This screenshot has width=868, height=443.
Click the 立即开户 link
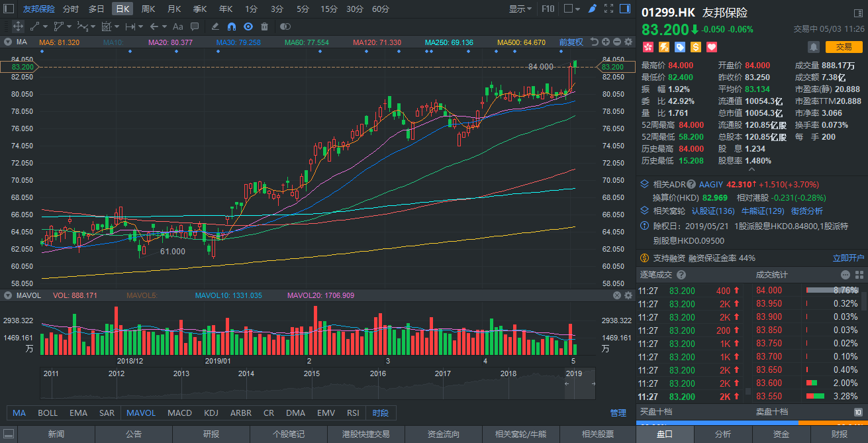pyautogui.click(x=848, y=258)
